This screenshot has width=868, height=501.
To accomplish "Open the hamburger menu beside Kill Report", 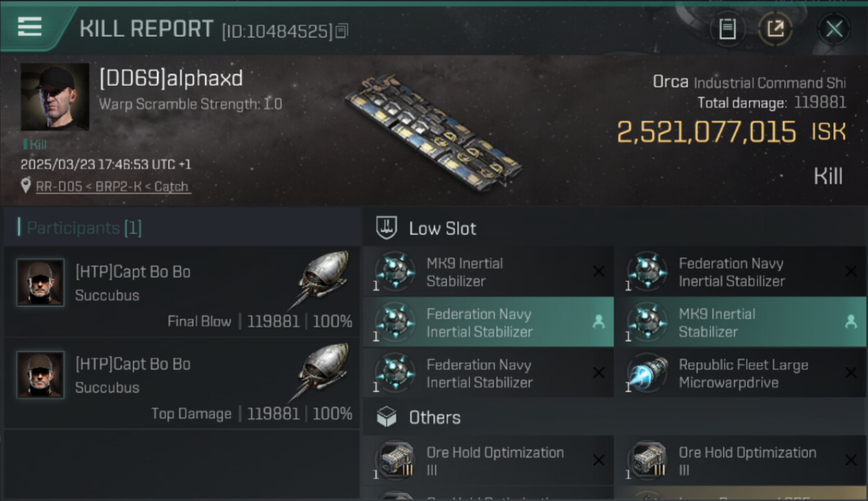I will click(x=29, y=27).
